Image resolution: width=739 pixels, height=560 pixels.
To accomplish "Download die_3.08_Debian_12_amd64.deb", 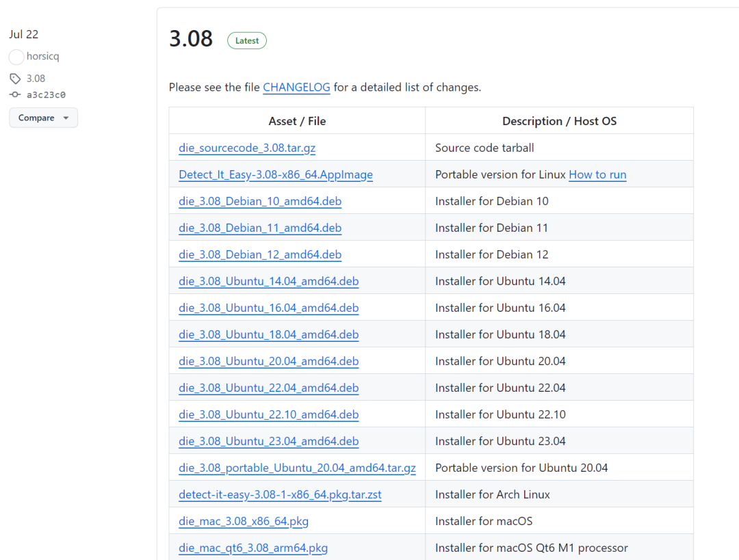I will pos(260,254).
